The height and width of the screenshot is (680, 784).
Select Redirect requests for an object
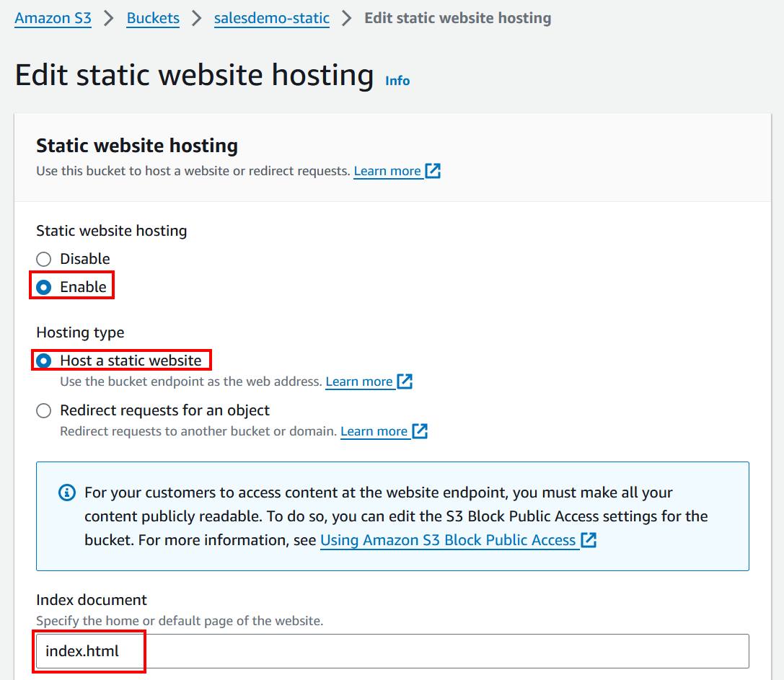(43, 410)
